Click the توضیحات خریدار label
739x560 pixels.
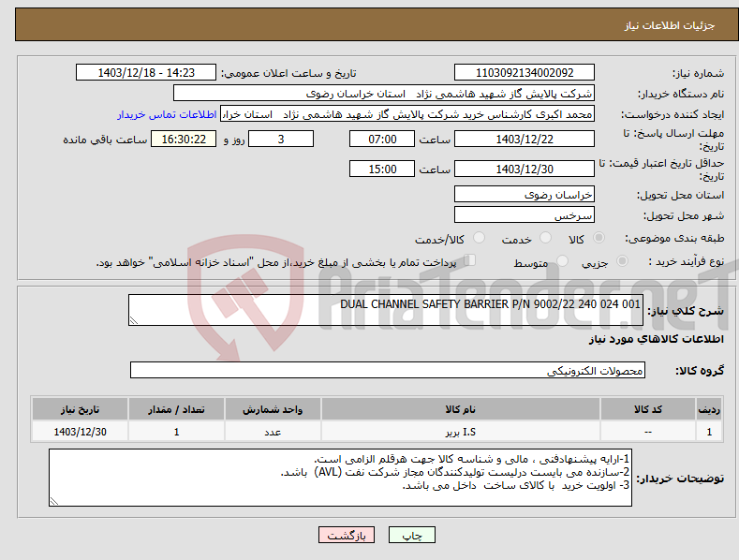tap(680, 479)
